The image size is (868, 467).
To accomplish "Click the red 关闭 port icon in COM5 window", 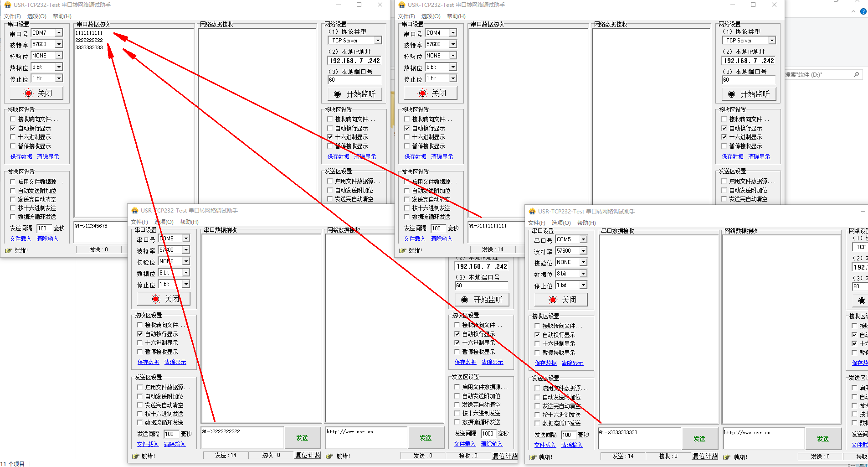I will pos(553,300).
